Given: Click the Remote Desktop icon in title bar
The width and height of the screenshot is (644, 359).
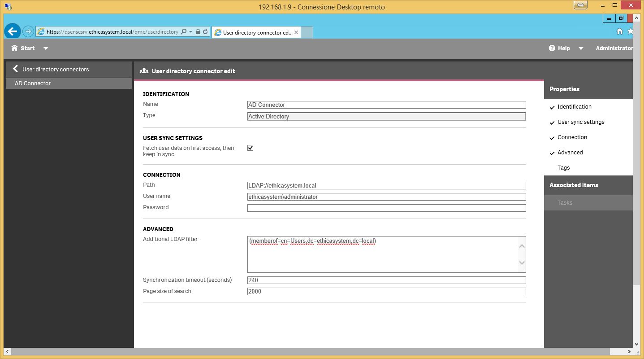Looking at the screenshot, I should click(8, 7).
